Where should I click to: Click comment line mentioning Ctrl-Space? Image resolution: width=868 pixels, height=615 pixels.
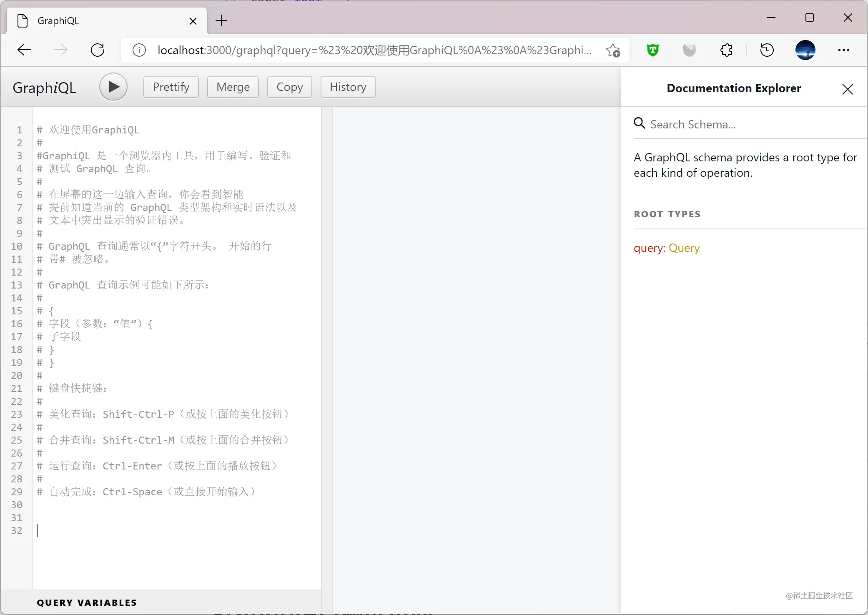tap(146, 492)
